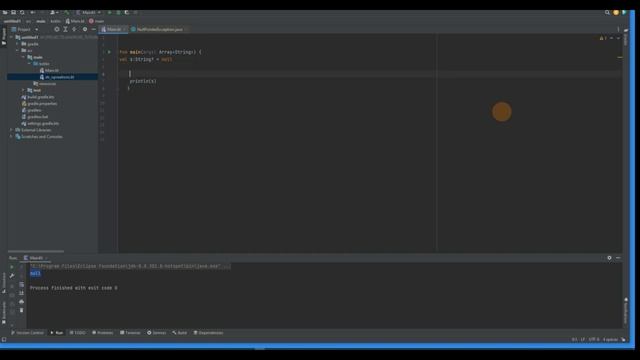
Task: Open the Run tool window button
Action: (x=57, y=333)
